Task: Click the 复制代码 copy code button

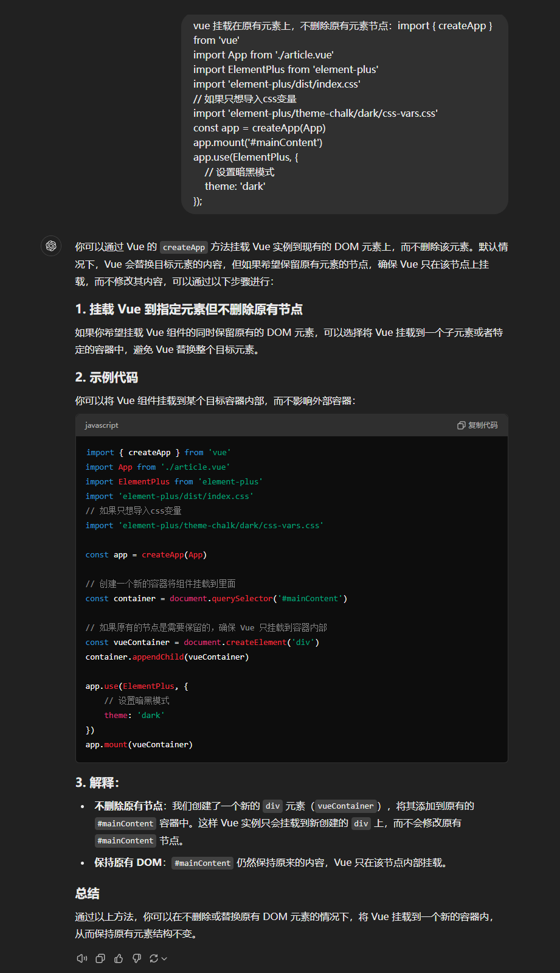Action: tap(477, 425)
